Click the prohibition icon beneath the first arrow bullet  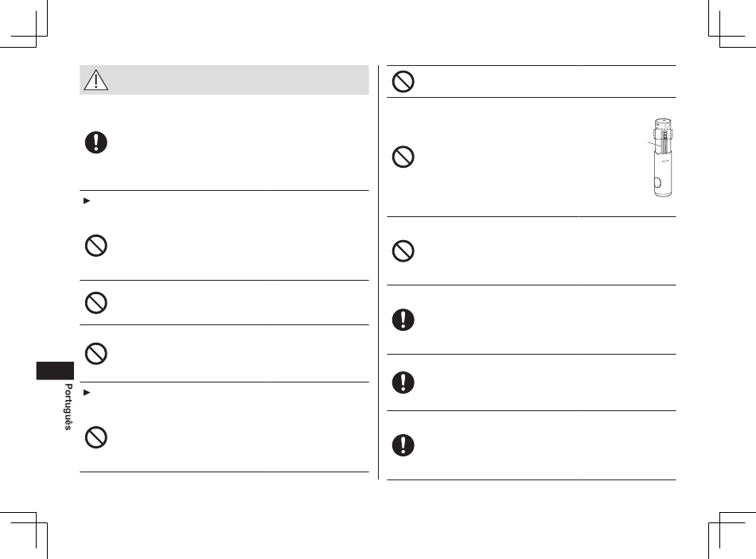96,246
